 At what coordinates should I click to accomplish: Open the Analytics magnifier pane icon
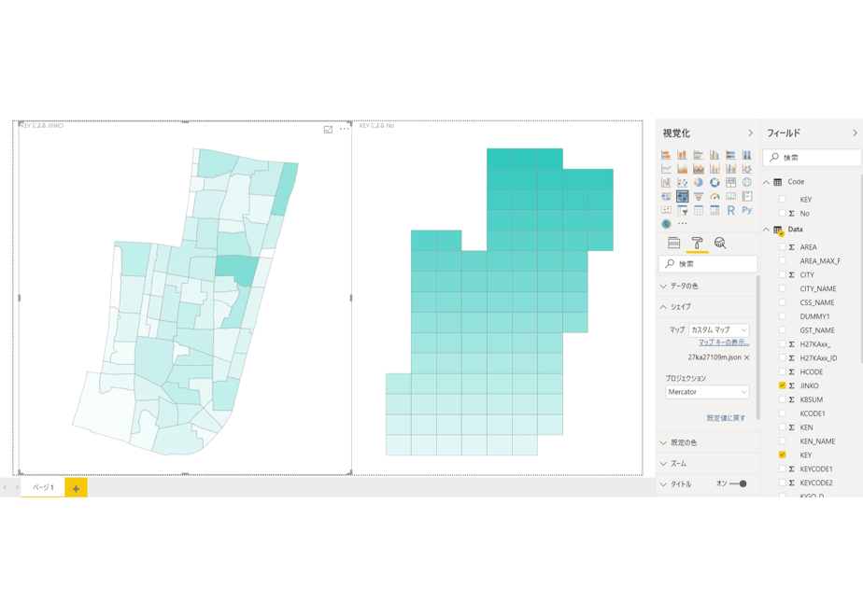pyautogui.click(x=720, y=243)
